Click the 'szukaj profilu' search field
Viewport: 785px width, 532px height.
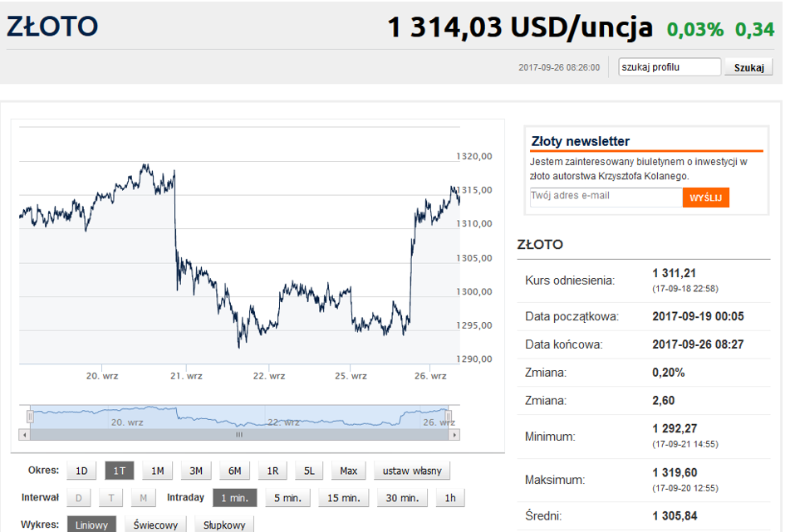click(x=670, y=67)
